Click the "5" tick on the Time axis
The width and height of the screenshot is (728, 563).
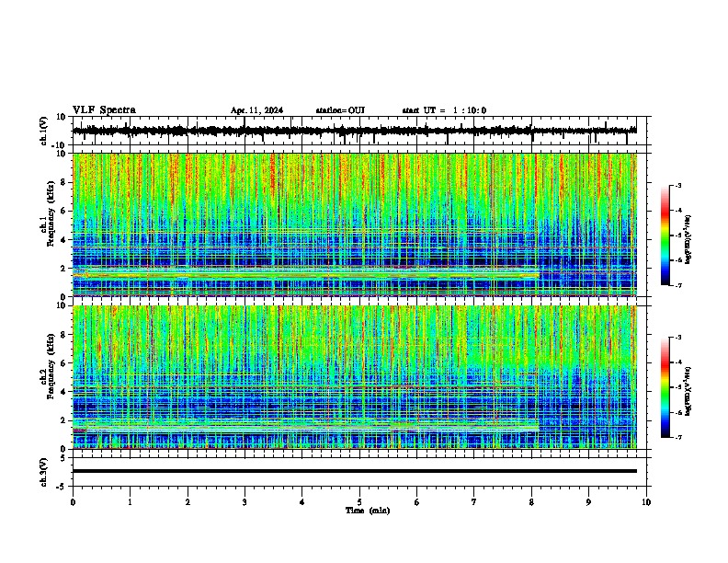point(359,502)
